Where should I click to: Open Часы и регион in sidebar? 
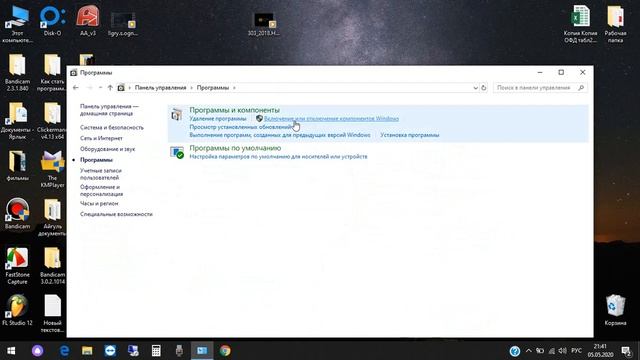point(99,203)
